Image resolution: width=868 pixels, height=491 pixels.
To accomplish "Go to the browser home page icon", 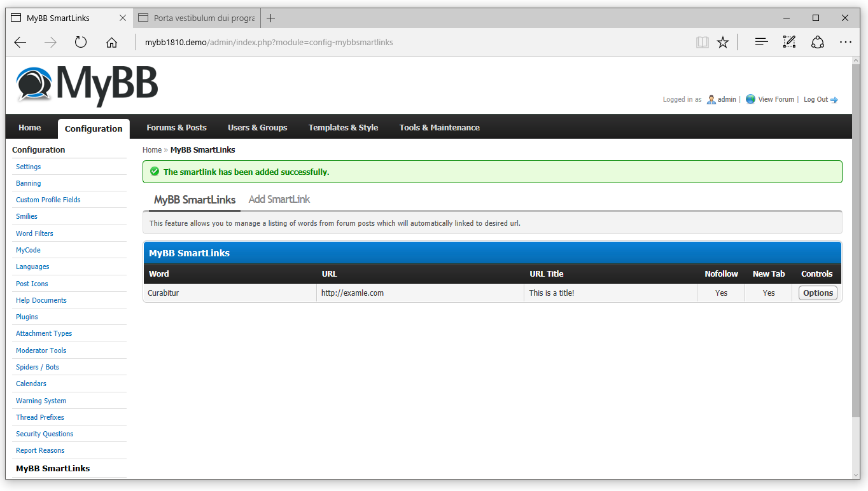I will (x=111, y=43).
